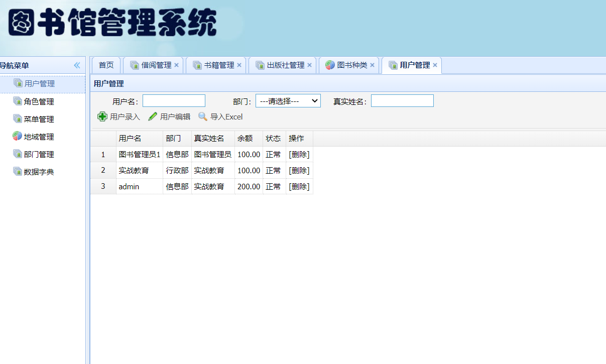Close the 借阅管理 tab
Image resolution: width=606 pixels, height=364 pixels.
[176, 65]
